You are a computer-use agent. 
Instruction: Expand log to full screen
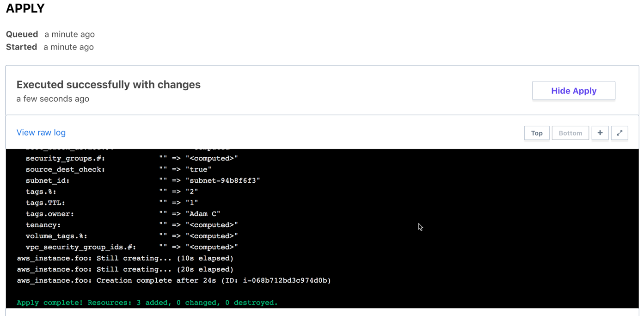619,133
